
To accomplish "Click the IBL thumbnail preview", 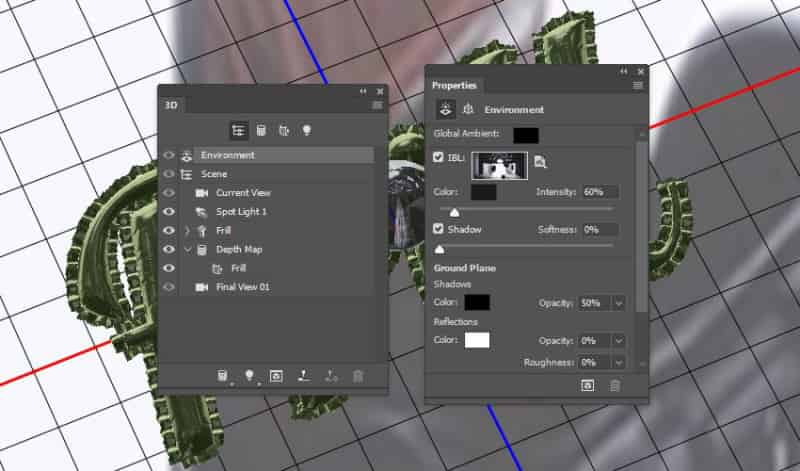I will point(499,166).
